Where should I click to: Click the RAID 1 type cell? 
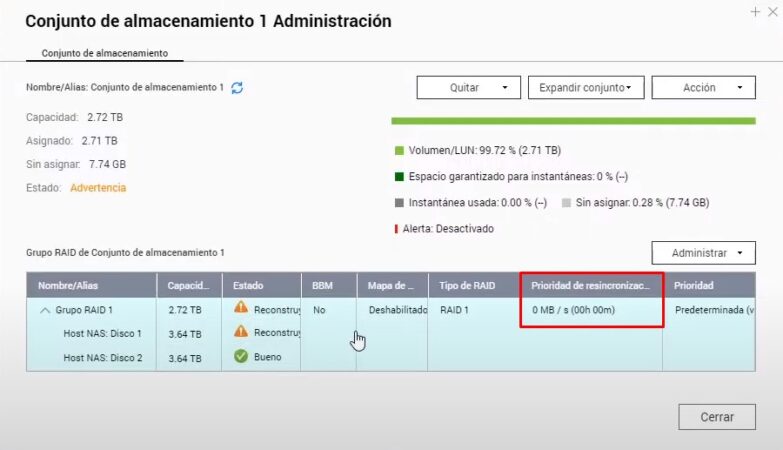tap(454, 310)
